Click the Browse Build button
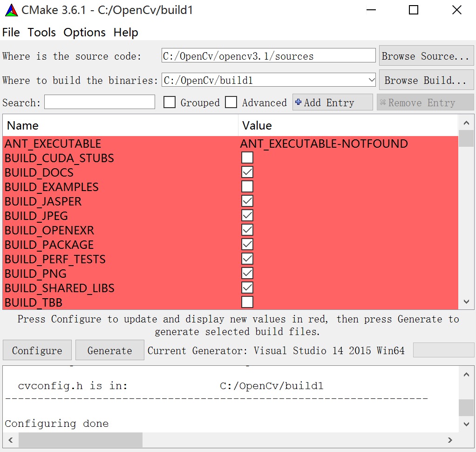The height and width of the screenshot is (452, 476). (x=426, y=80)
